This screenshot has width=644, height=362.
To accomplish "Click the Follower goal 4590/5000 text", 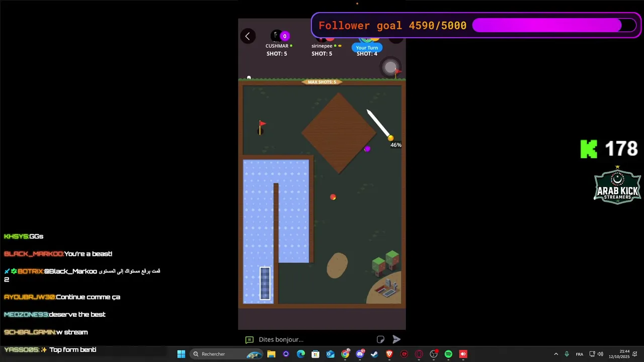I will coord(392,26).
